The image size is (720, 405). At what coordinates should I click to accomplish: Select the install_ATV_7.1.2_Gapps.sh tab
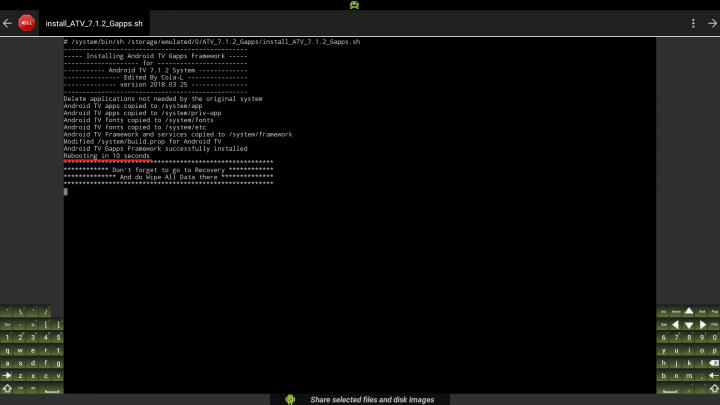point(94,23)
